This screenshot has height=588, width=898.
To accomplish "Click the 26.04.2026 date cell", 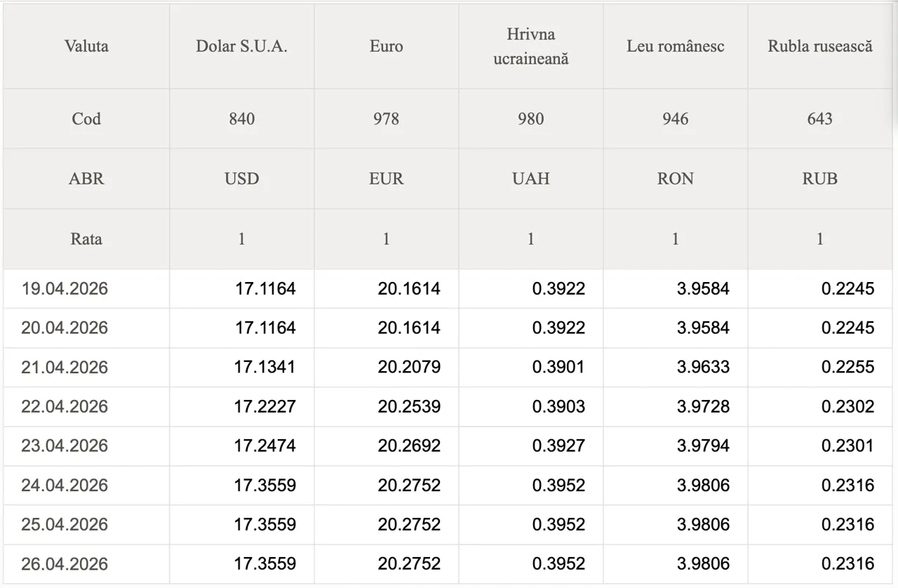I will click(65, 563).
